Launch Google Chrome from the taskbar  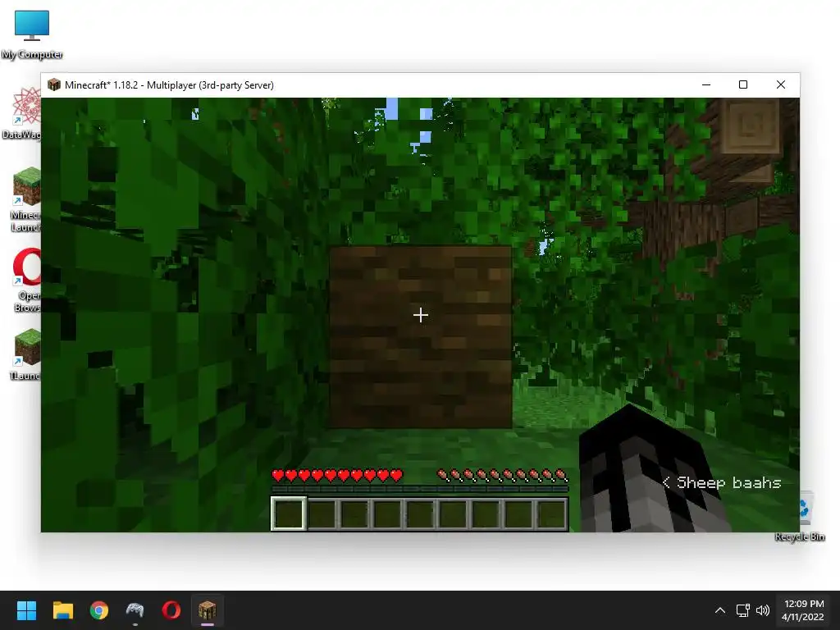point(99,610)
